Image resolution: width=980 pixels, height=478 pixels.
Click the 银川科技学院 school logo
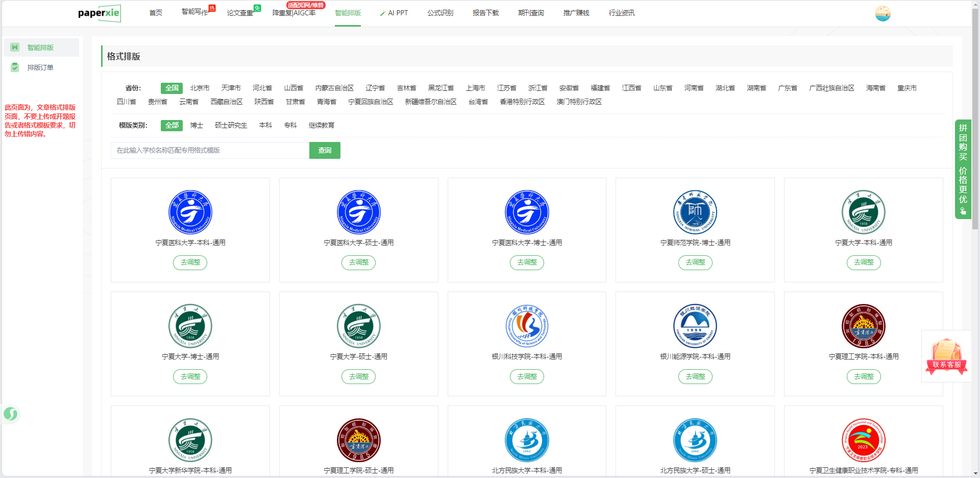pyautogui.click(x=527, y=326)
